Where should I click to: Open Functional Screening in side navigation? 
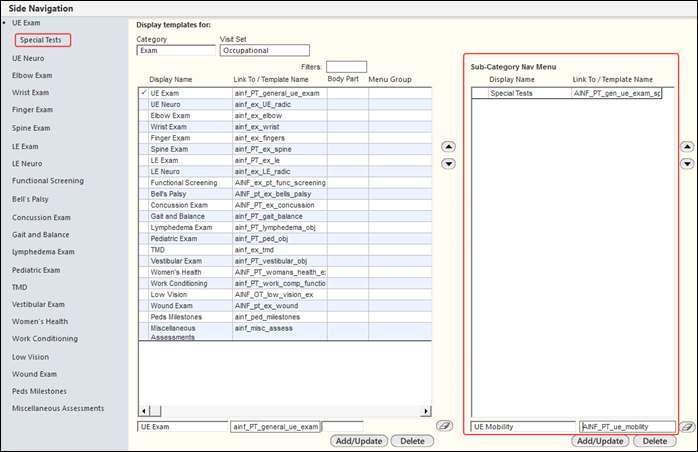[48, 181]
